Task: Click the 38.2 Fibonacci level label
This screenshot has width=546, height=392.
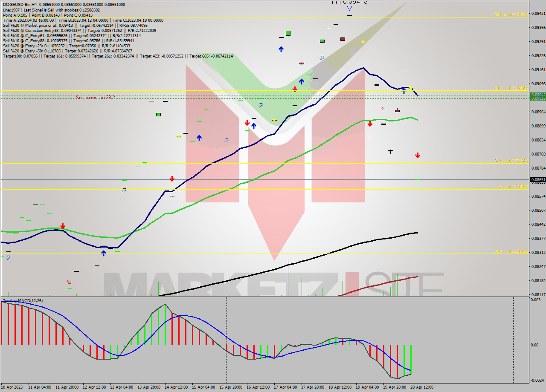Action: 511,14
